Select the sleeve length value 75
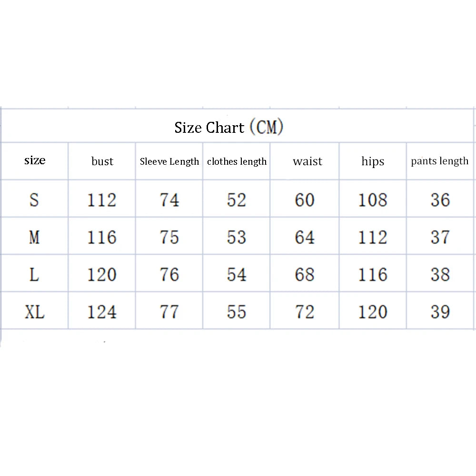Screen dimensions: 476x476 click(169, 237)
